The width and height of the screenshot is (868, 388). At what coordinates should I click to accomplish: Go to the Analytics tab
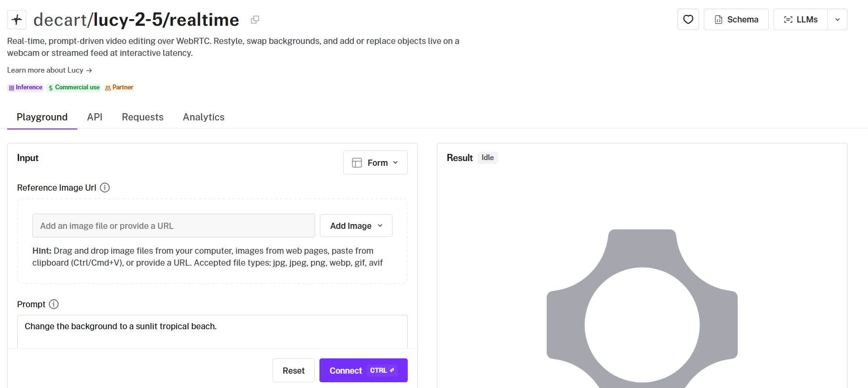[203, 117]
